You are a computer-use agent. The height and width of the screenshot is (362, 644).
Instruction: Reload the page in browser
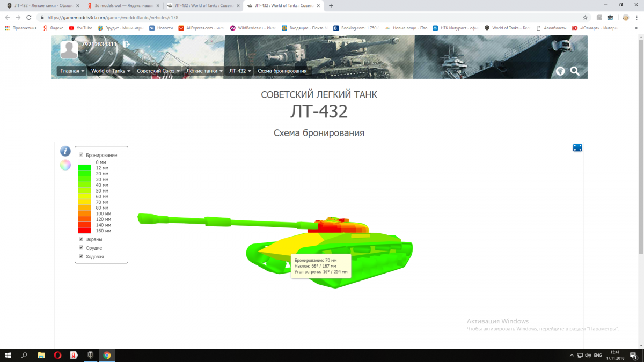pos(30,17)
